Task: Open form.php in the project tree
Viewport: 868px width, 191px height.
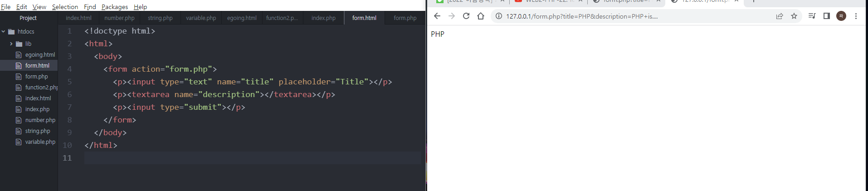Action: (x=36, y=77)
